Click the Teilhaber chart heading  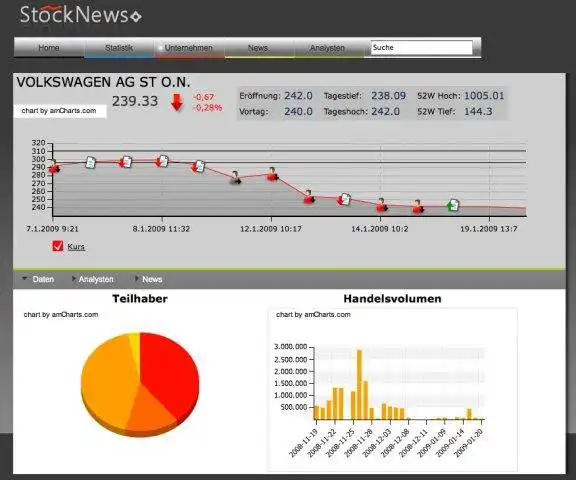coord(140,299)
